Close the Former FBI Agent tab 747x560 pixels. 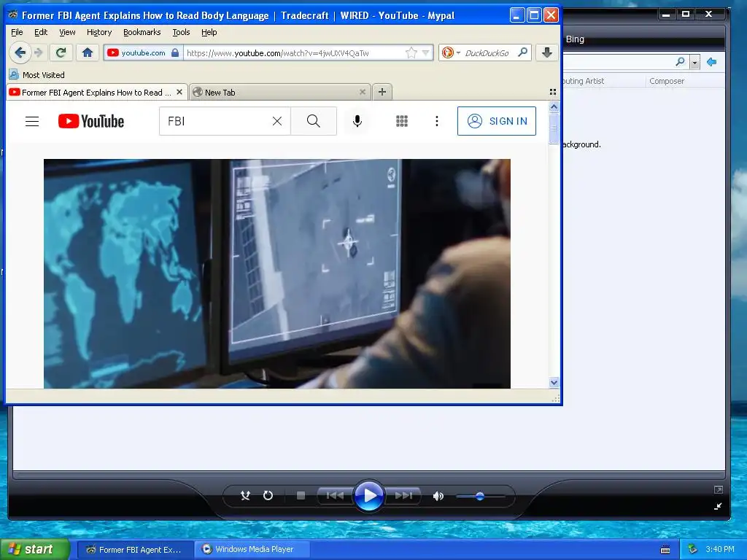pos(179,92)
